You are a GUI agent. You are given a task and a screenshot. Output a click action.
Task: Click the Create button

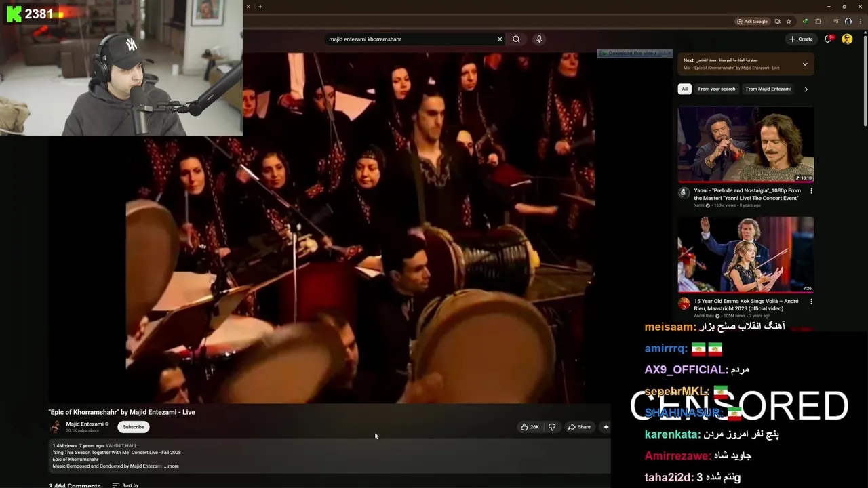tap(801, 39)
